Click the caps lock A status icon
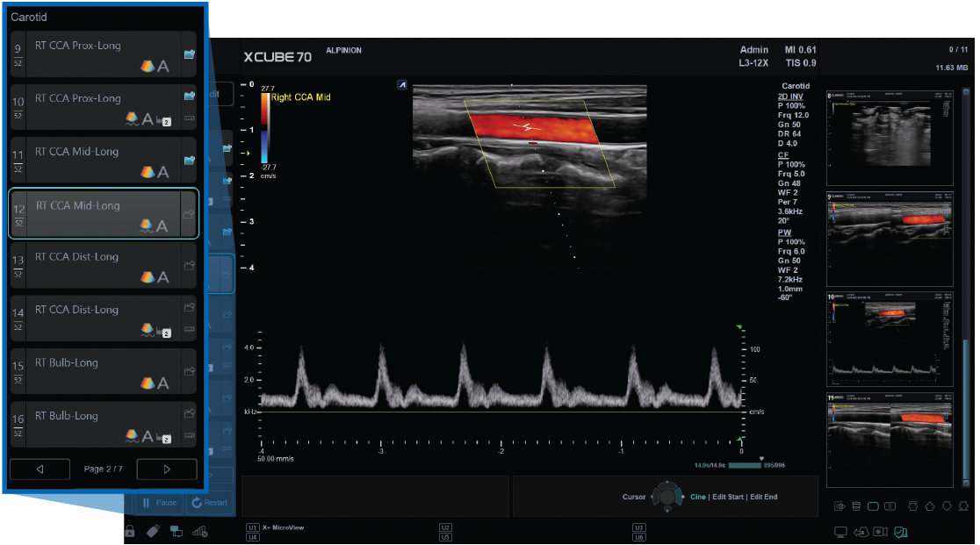 129,531
